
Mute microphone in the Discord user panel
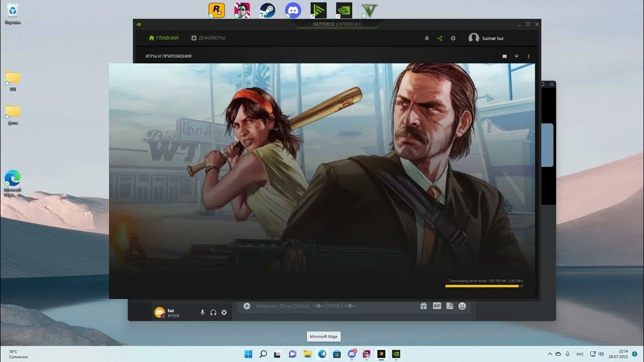[x=203, y=312]
